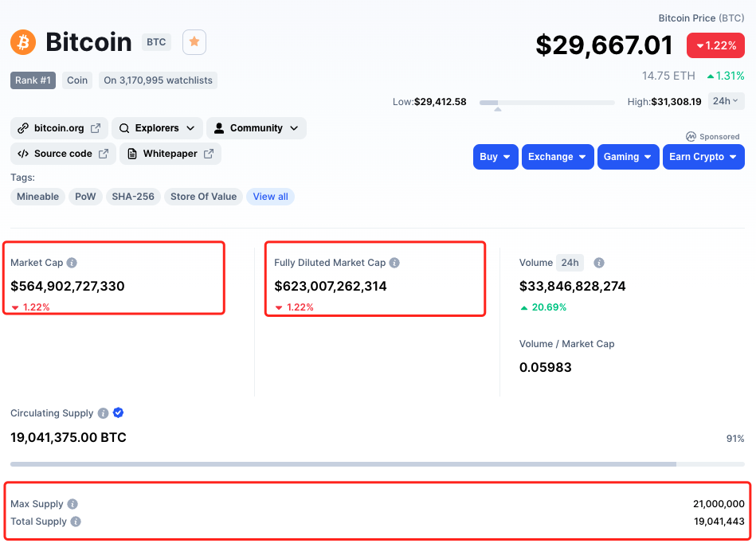Viewport: 756px width, 551px height.
Task: Click the blue verified badge near Circulating Supply
Action: (x=118, y=412)
